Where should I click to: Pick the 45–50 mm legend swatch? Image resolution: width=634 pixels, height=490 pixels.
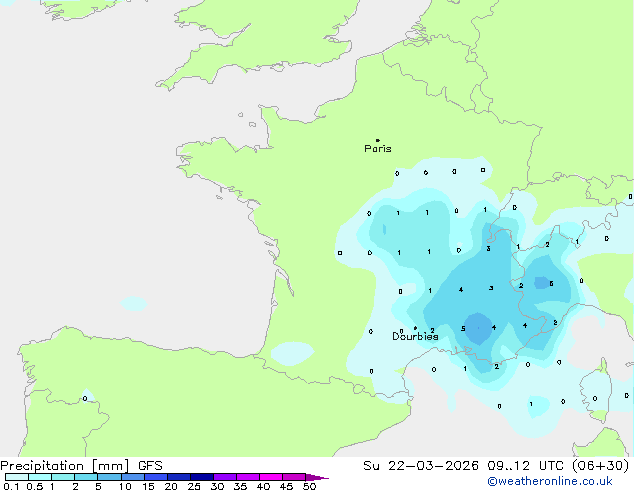pyautogui.click(x=294, y=477)
